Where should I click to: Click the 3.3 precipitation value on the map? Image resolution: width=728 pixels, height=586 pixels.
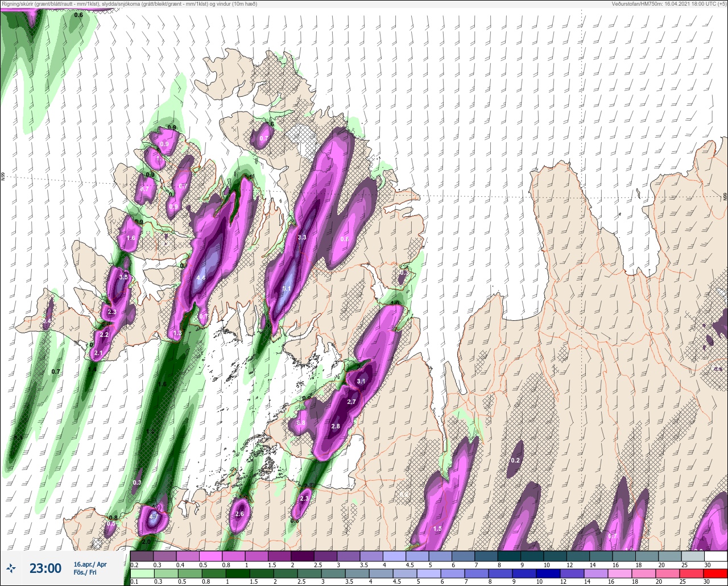pos(302,237)
